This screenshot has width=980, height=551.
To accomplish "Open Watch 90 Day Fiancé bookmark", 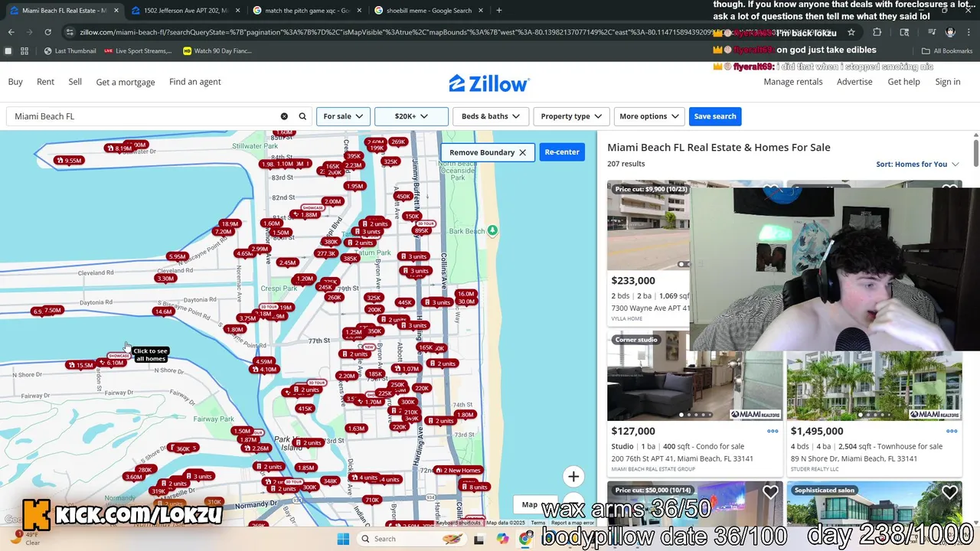I will tap(217, 51).
